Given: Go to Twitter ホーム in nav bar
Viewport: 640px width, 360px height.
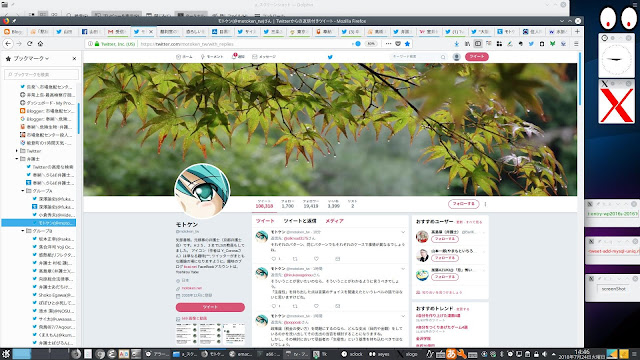Looking at the screenshot, I should tap(184, 57).
